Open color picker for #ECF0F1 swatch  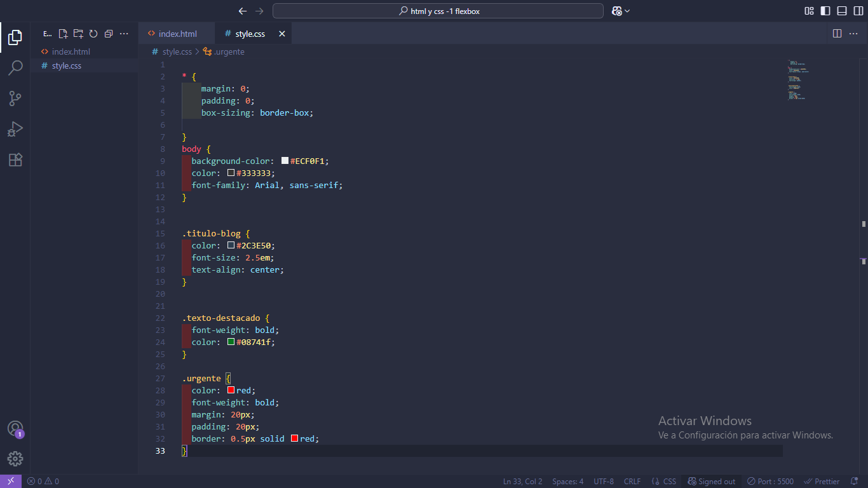click(285, 161)
